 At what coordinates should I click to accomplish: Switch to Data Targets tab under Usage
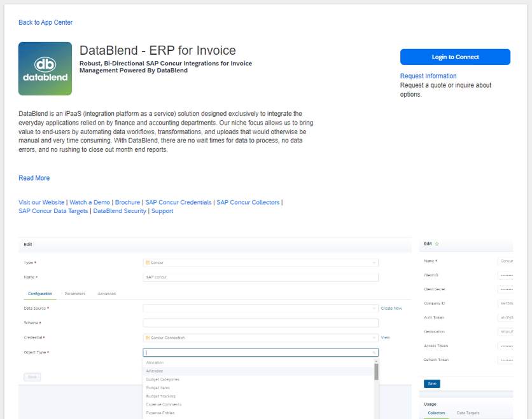click(x=468, y=413)
